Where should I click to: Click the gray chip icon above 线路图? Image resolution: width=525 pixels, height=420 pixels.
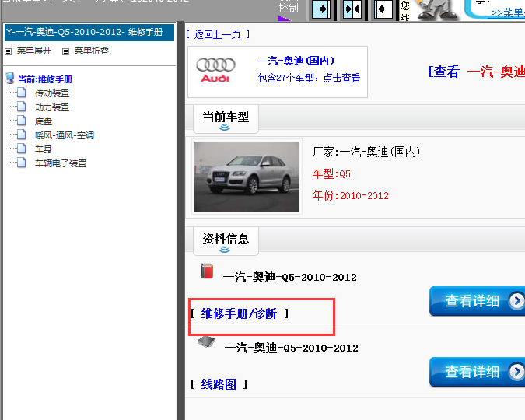[206, 341]
